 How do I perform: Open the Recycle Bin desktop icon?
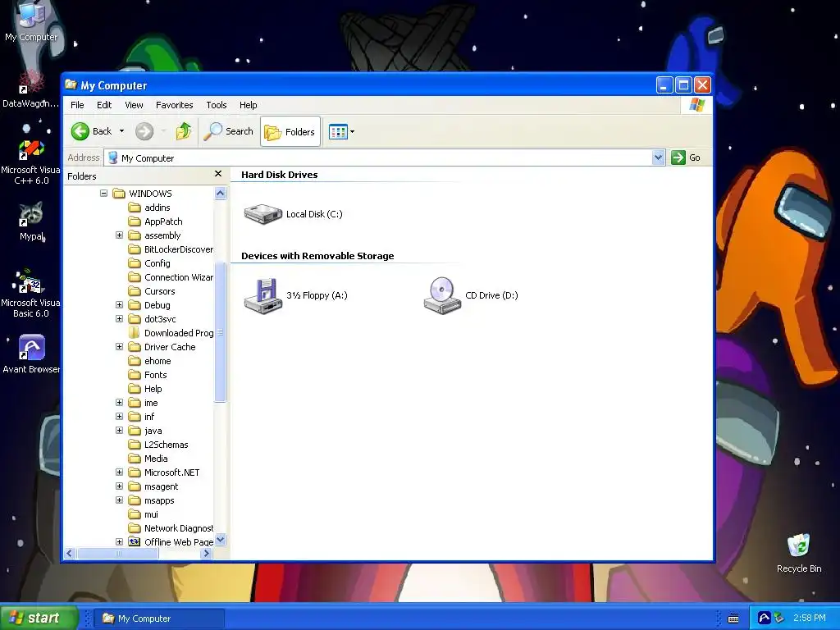coord(799,554)
